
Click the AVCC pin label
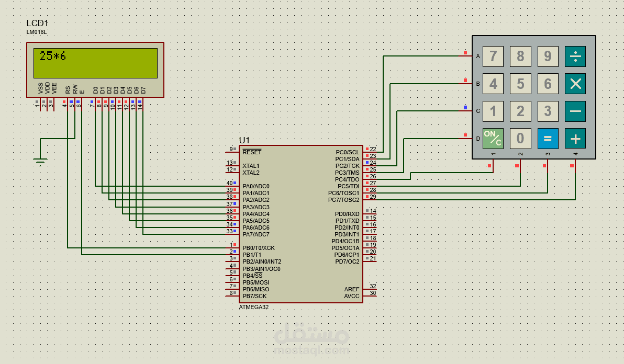coord(352,296)
